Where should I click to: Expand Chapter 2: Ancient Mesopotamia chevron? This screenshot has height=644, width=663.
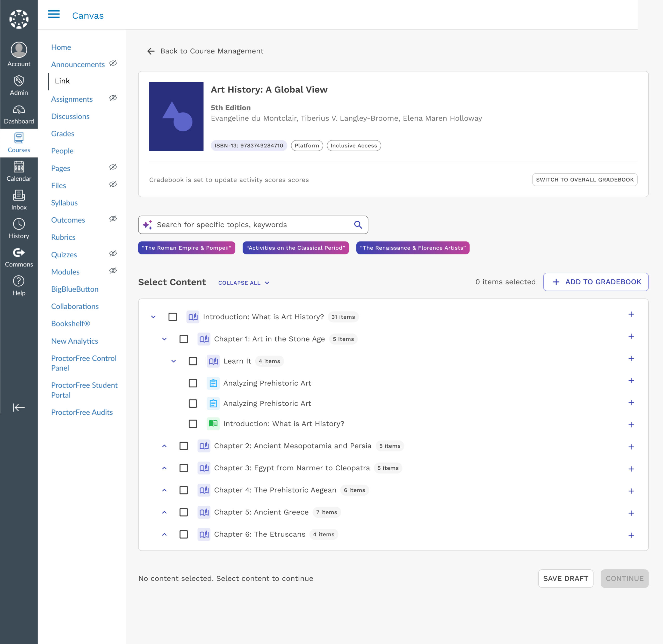(x=164, y=446)
